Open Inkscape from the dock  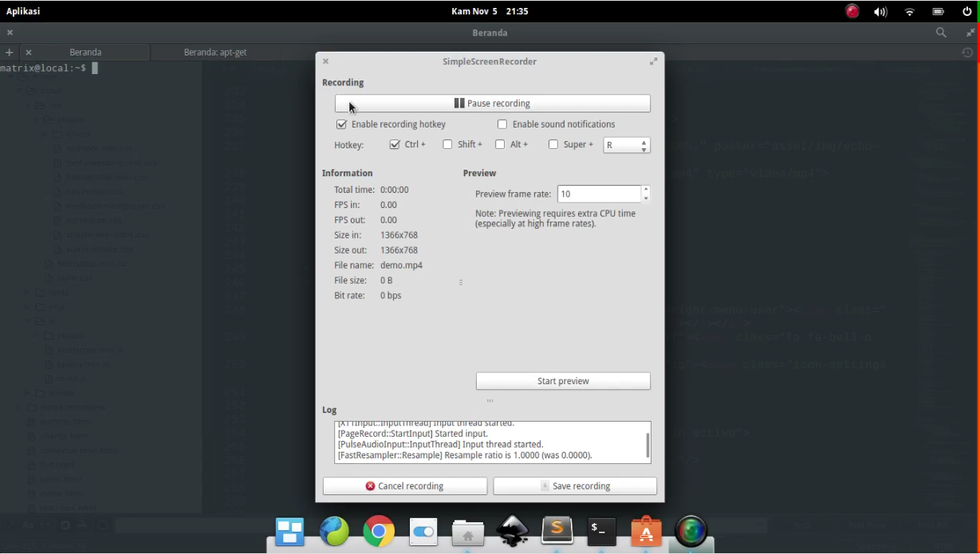[x=513, y=531]
